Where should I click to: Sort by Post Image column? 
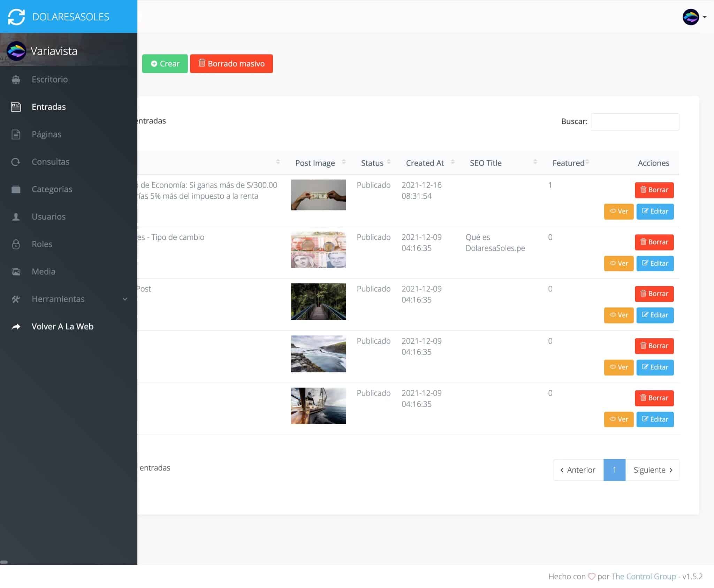click(x=343, y=162)
